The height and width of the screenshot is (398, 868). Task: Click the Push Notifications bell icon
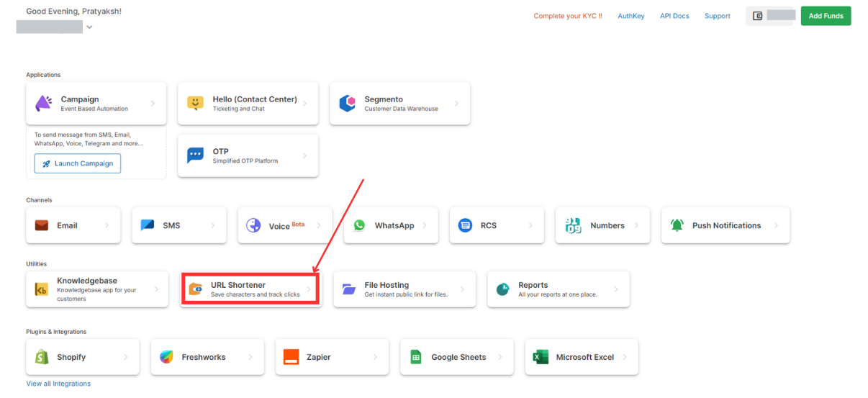[677, 225]
